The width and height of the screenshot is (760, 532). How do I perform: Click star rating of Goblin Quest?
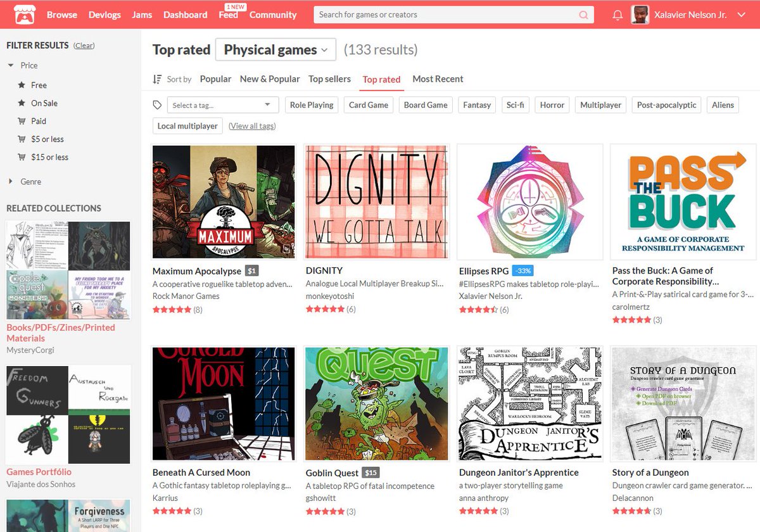click(325, 511)
